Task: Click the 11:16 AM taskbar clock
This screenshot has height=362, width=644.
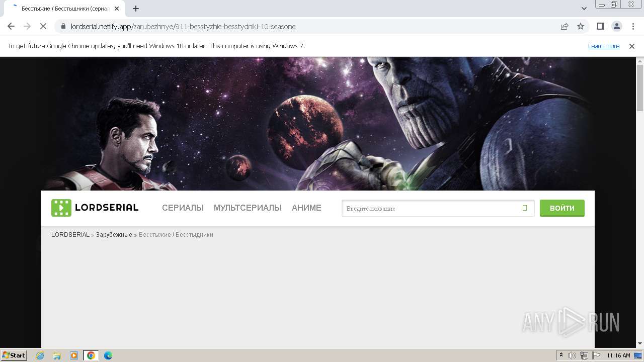Action: (618, 355)
